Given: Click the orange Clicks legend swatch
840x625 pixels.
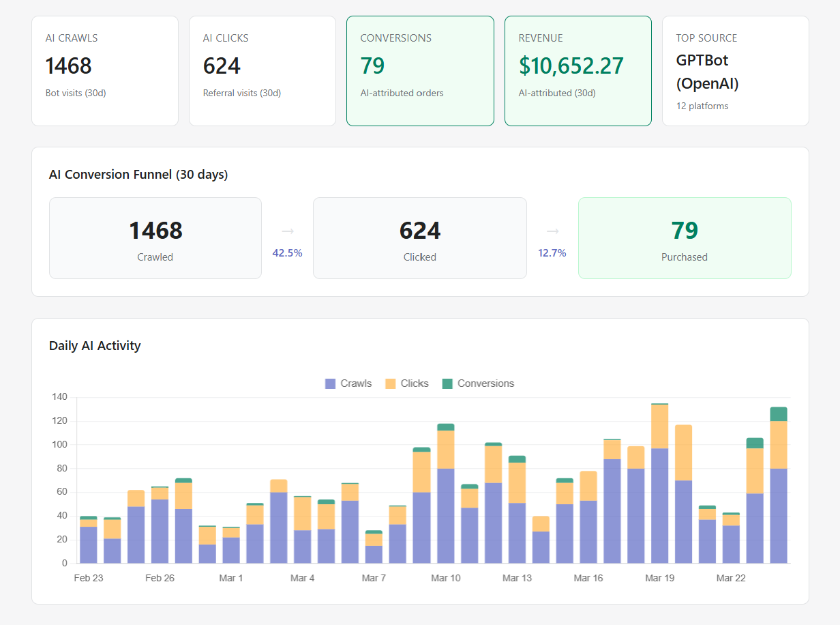Looking at the screenshot, I should pyautogui.click(x=389, y=383).
